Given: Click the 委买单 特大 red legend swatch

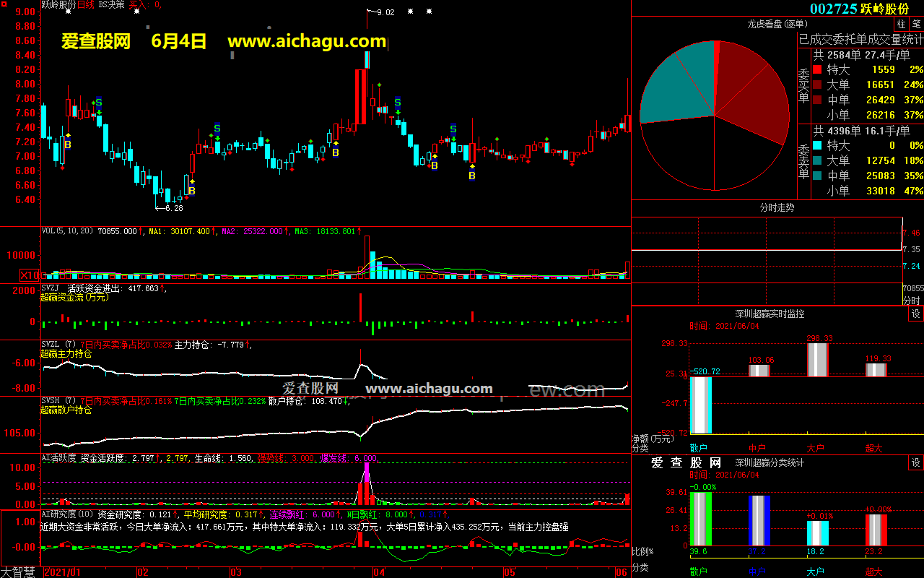Looking at the screenshot, I should point(817,69).
